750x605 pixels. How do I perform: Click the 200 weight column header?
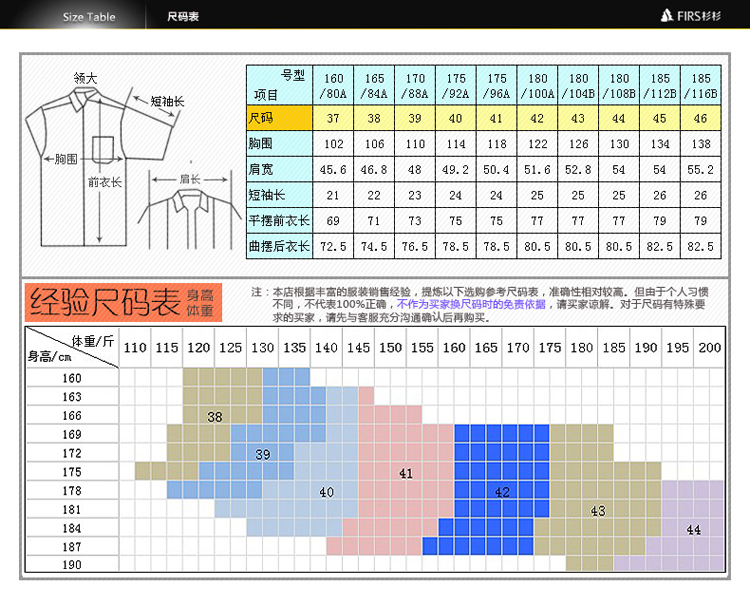(x=708, y=348)
